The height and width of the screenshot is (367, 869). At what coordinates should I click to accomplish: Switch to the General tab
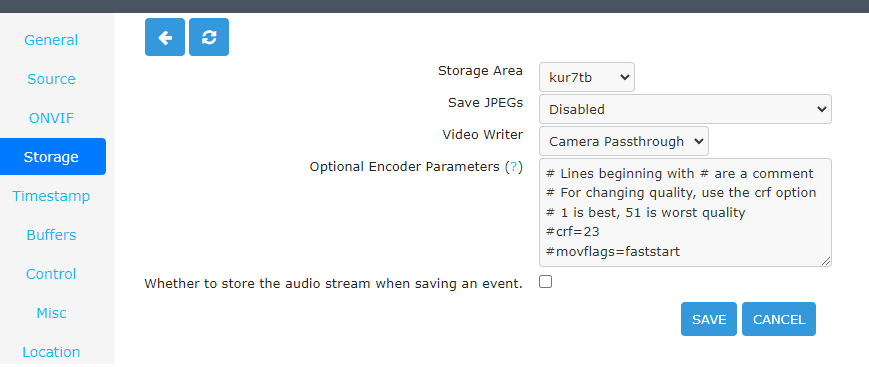point(51,40)
